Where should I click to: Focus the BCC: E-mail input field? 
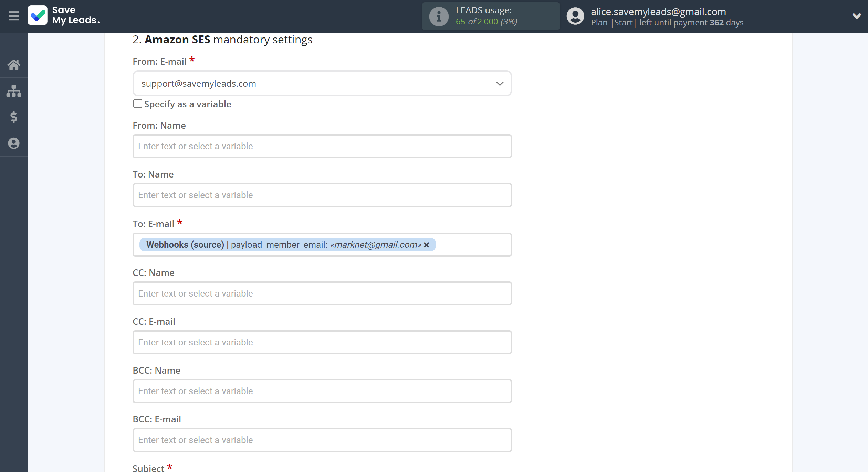coord(322,440)
